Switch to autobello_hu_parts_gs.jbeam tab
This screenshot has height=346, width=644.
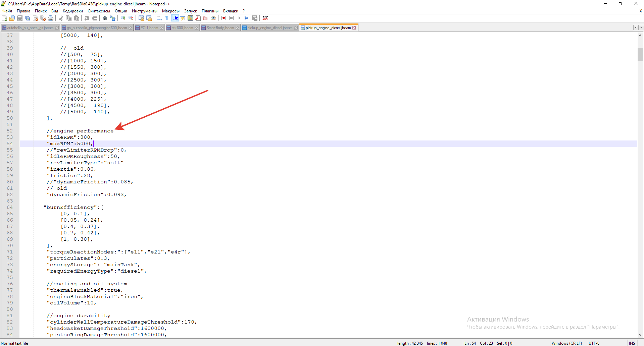coord(30,28)
